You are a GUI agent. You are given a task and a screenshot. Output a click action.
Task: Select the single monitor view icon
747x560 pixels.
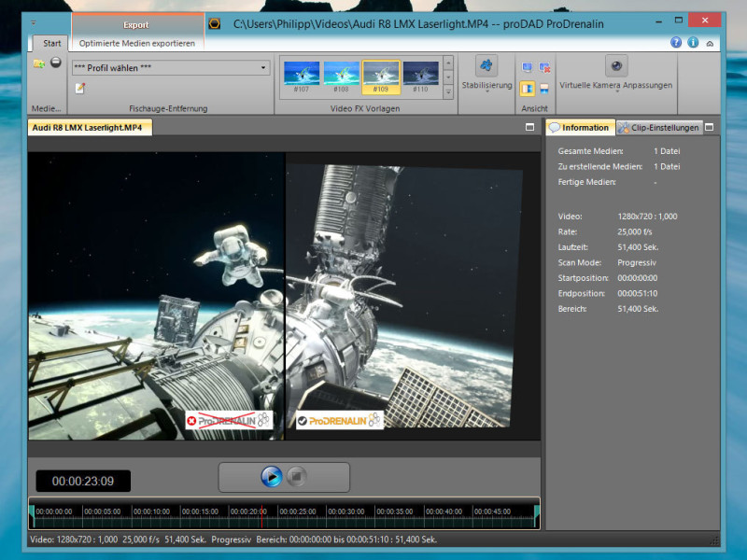pos(527,67)
